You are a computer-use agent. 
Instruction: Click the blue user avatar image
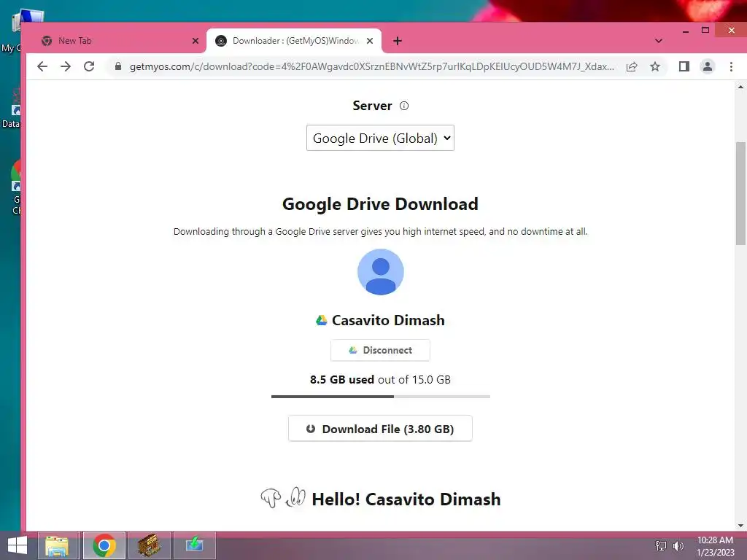(381, 272)
